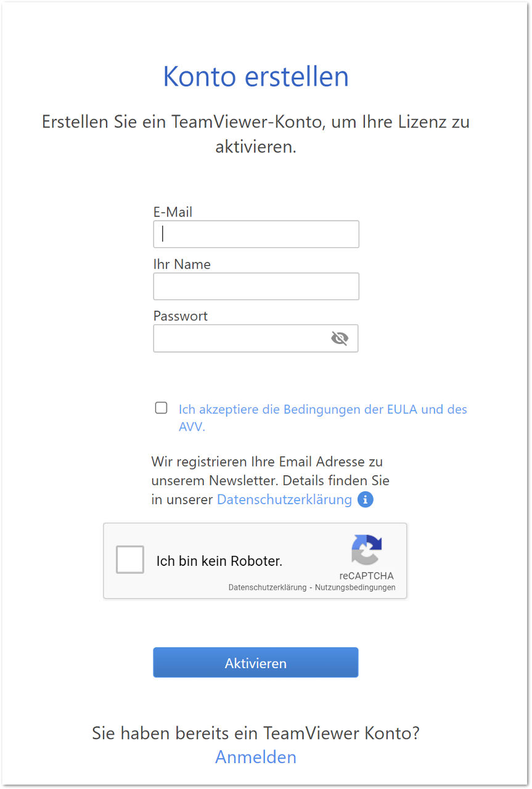
Task: Open reCAPTCHA's Nutzungsbedingungen link
Action: 355,587
